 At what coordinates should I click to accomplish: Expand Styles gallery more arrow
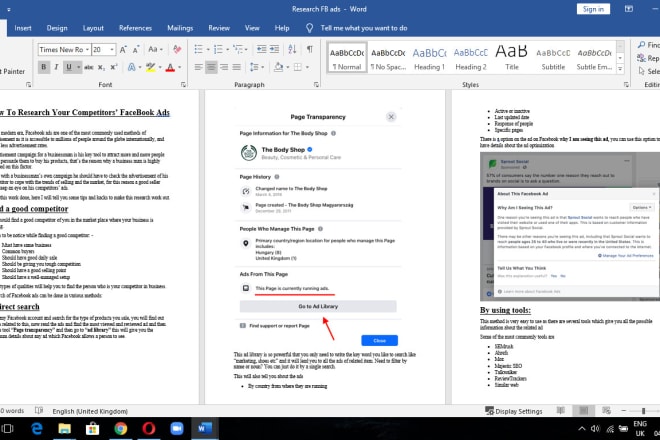click(620, 69)
